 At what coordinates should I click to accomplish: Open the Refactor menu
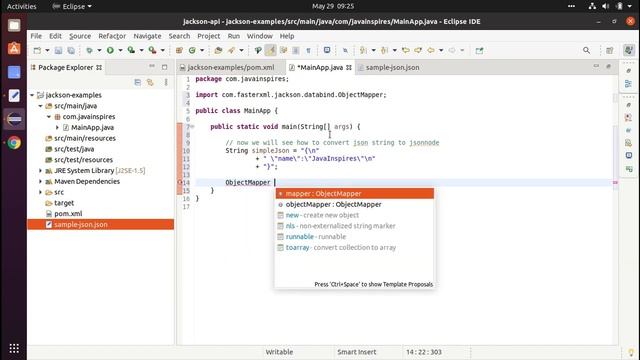point(112,36)
